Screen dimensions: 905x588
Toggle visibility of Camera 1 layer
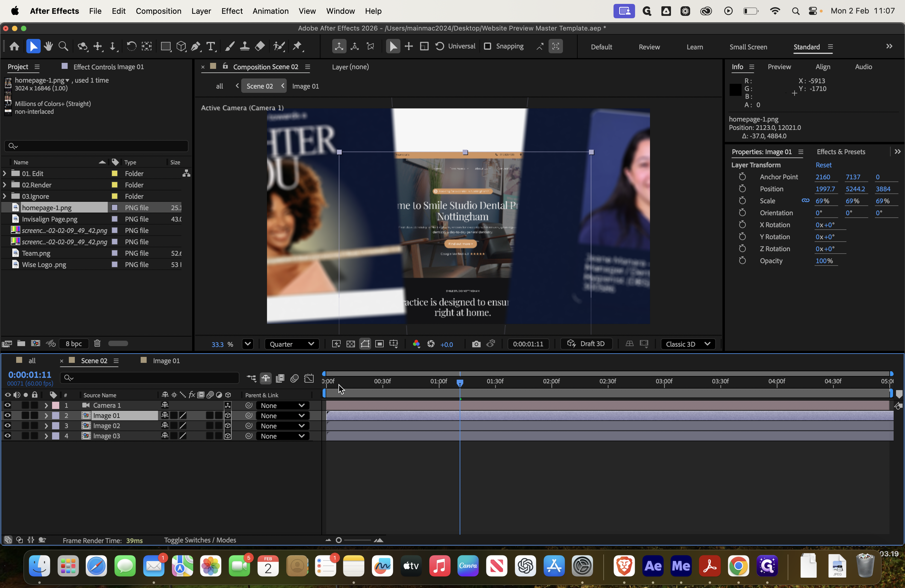pos(7,405)
